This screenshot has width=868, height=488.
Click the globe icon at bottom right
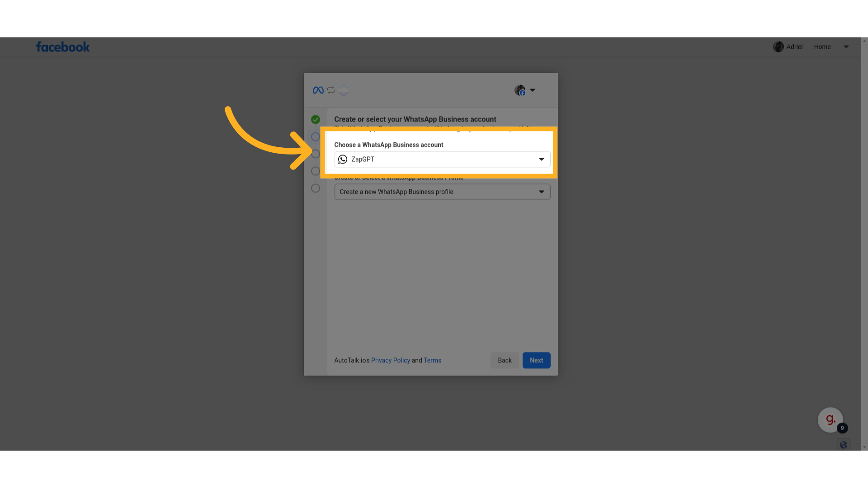pos(843,445)
